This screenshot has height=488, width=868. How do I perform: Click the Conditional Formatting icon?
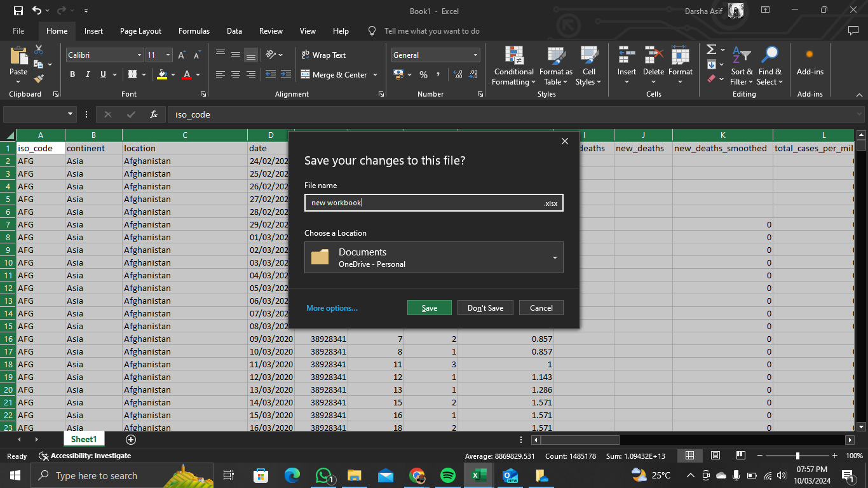coord(514,56)
